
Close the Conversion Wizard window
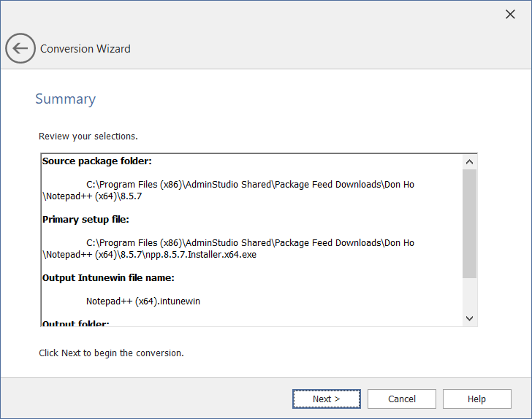510,15
